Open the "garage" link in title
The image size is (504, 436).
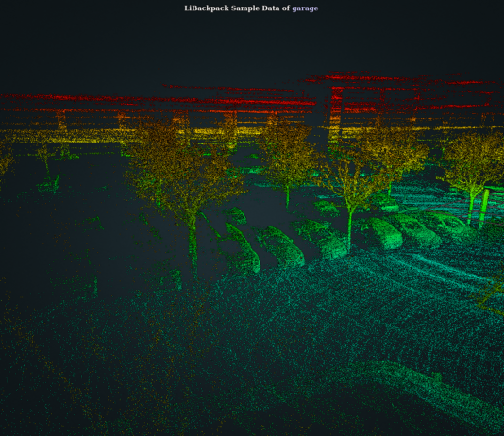(305, 8)
